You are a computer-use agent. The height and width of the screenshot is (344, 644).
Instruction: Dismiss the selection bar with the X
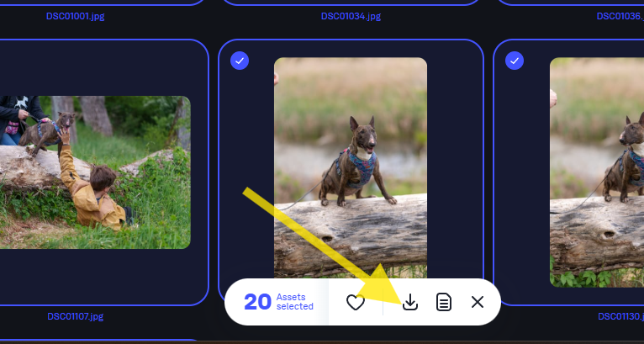pyautogui.click(x=478, y=302)
